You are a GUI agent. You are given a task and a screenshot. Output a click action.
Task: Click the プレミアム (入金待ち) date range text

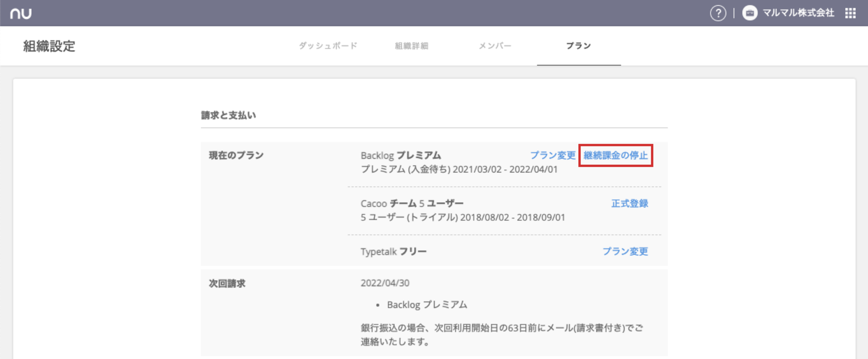click(x=459, y=169)
